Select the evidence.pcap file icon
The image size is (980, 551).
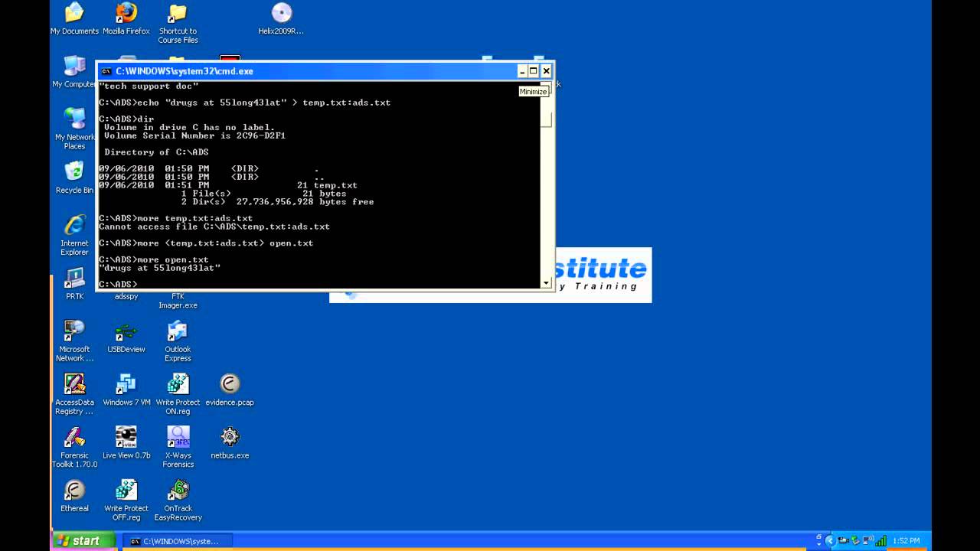(x=230, y=390)
